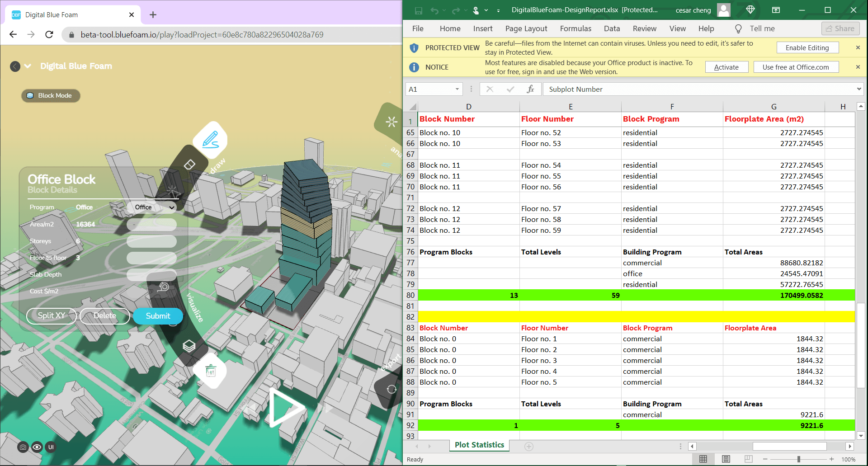This screenshot has height=466, width=868.
Task: Expand the chevron next to Digital Blue Foam title
Action: 28,66
